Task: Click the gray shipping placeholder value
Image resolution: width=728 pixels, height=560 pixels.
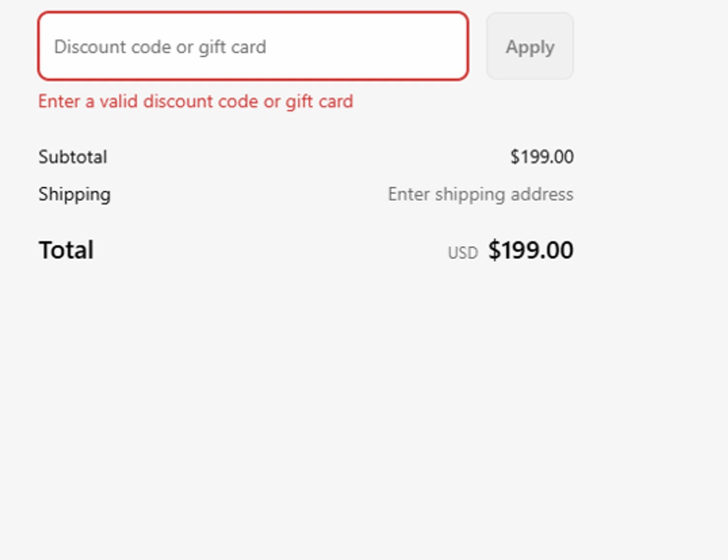Action: [x=480, y=194]
